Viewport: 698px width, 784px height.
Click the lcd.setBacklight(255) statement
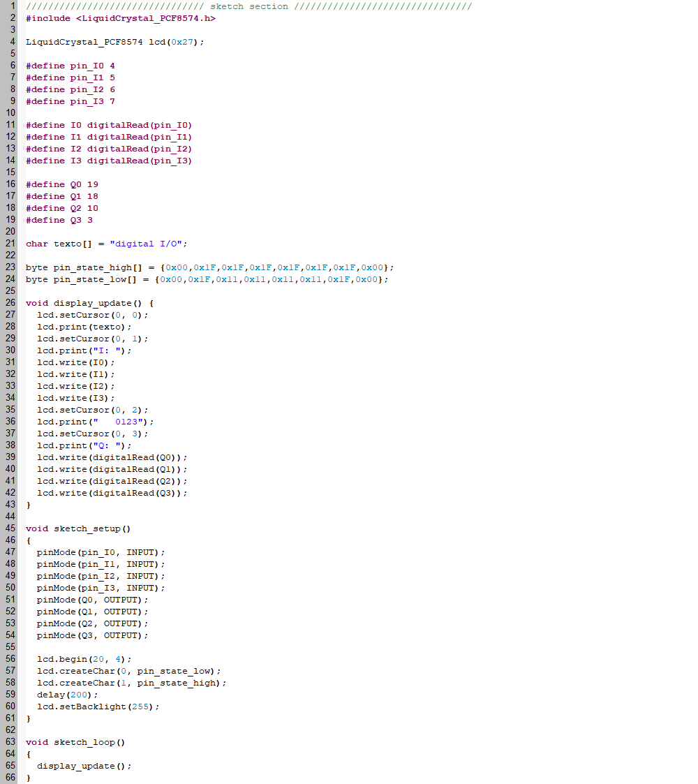(98, 707)
